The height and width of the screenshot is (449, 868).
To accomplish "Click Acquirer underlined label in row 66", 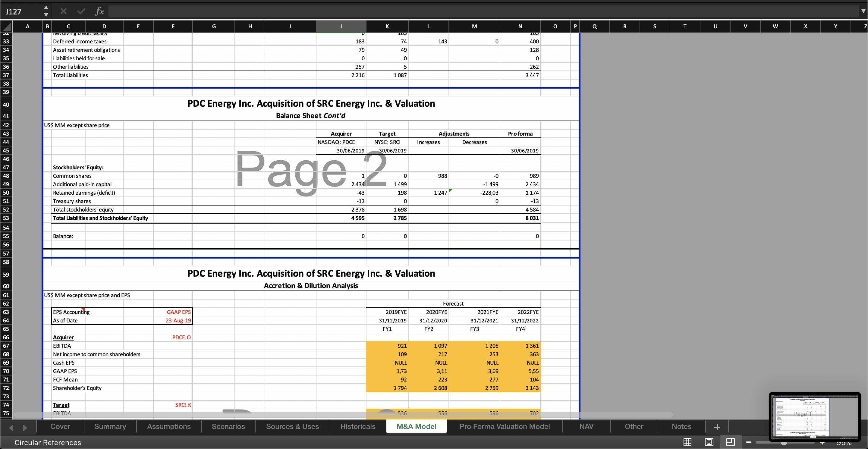I will (63, 337).
